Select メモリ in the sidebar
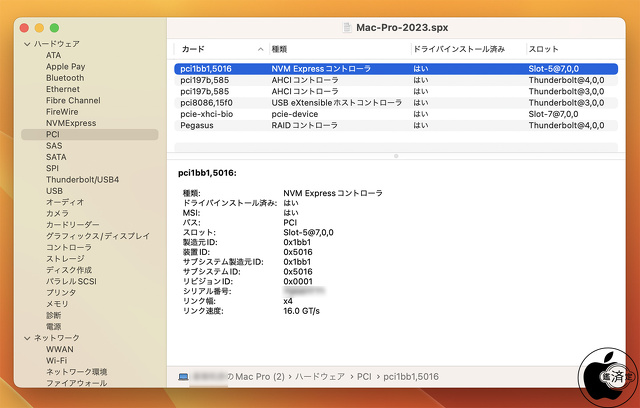 (x=57, y=304)
